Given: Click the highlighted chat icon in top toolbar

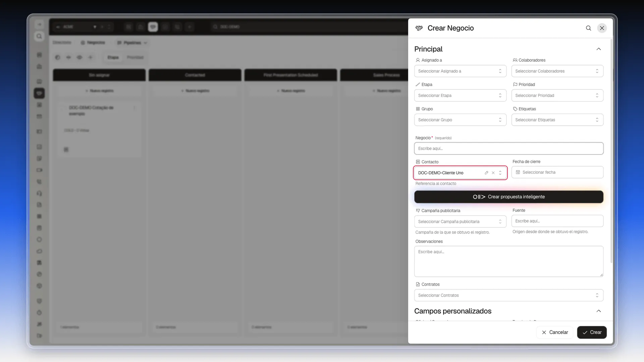Looking at the screenshot, I should [153, 27].
